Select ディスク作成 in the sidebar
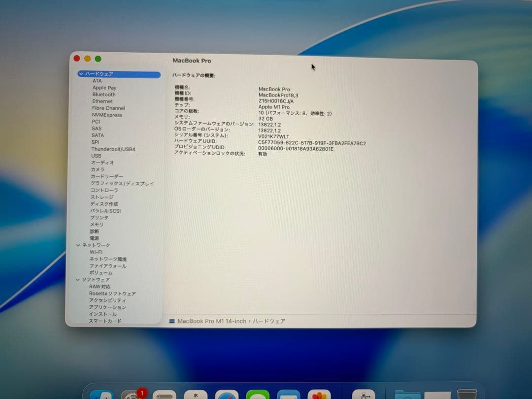Image resolution: width=532 pixels, height=399 pixels. pyautogui.click(x=104, y=204)
